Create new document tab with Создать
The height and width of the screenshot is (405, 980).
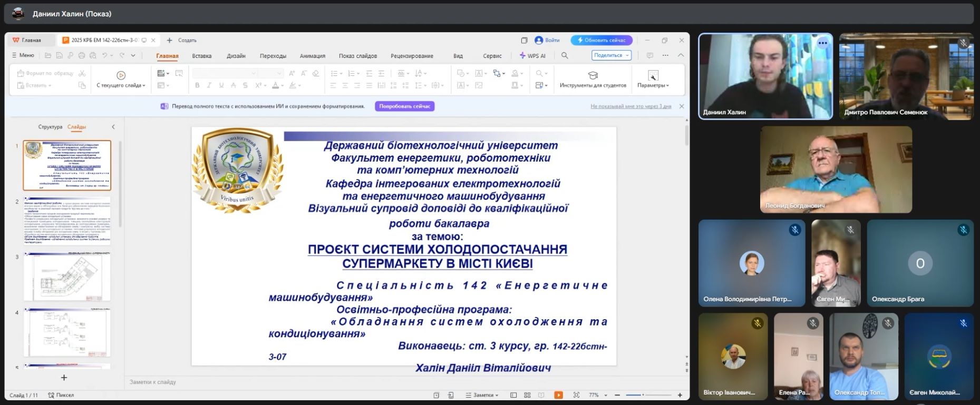click(182, 40)
